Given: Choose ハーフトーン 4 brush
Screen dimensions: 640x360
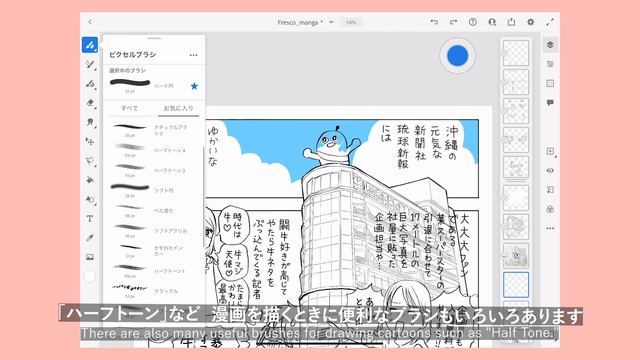Looking at the screenshot, I should click(x=153, y=150).
